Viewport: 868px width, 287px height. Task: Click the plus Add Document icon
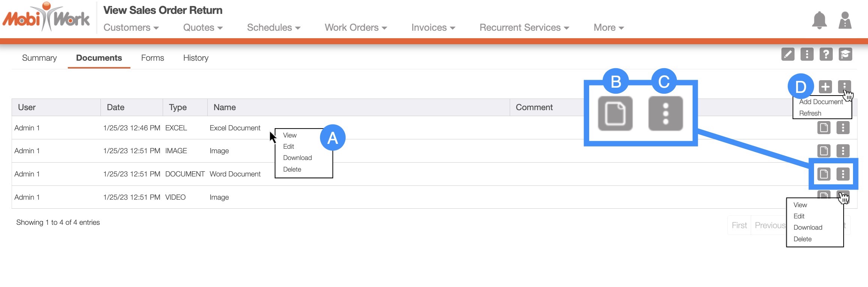825,87
